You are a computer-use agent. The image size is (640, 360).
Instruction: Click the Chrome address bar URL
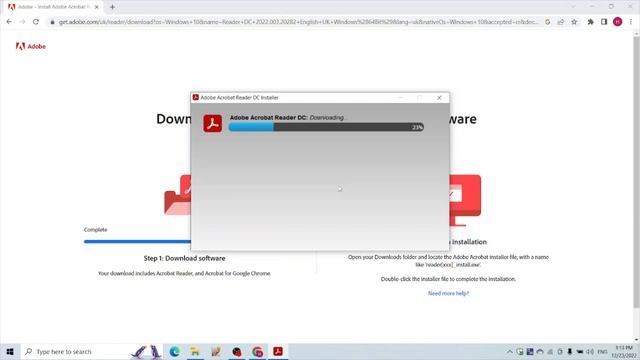coord(298,22)
